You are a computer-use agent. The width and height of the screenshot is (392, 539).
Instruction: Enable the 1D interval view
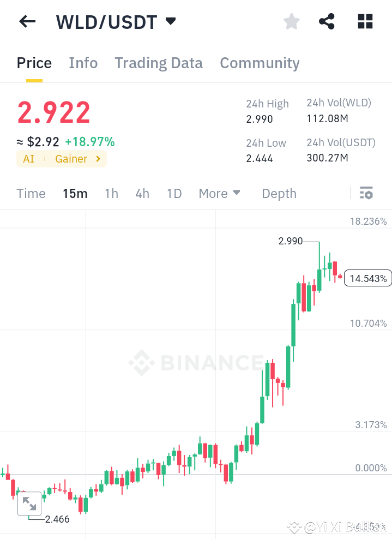[x=174, y=193]
